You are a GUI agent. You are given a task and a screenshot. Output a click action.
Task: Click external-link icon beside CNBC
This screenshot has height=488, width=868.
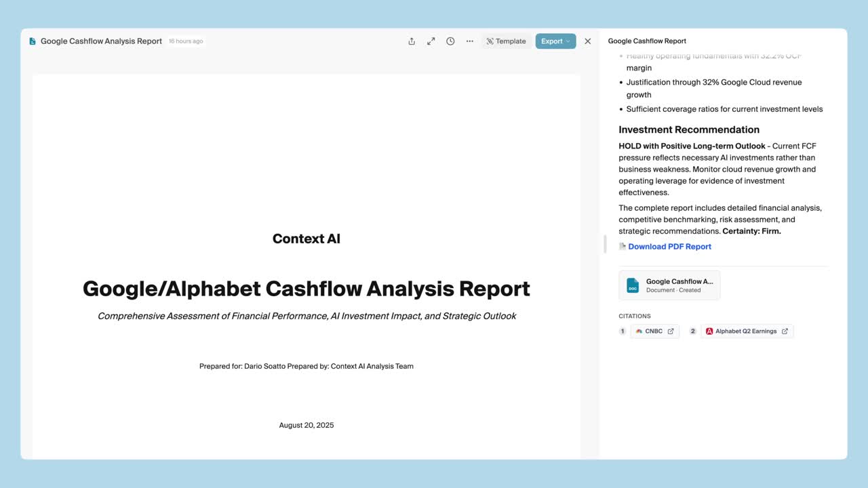coord(671,331)
